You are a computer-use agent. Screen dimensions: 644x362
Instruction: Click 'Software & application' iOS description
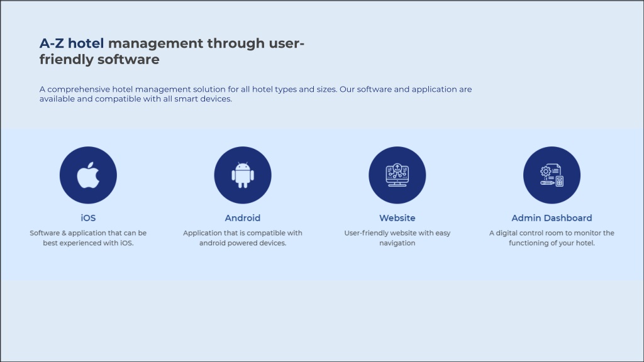(88, 238)
